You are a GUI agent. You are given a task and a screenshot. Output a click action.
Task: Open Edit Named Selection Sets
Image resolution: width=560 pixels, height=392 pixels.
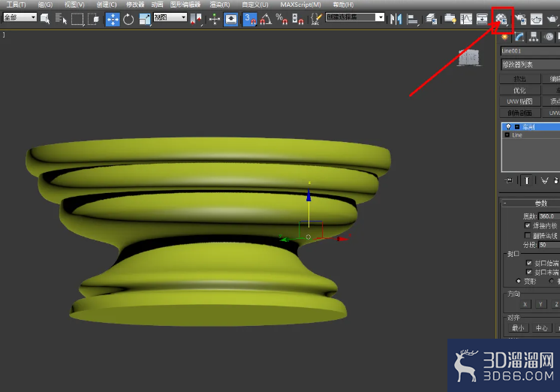point(315,19)
